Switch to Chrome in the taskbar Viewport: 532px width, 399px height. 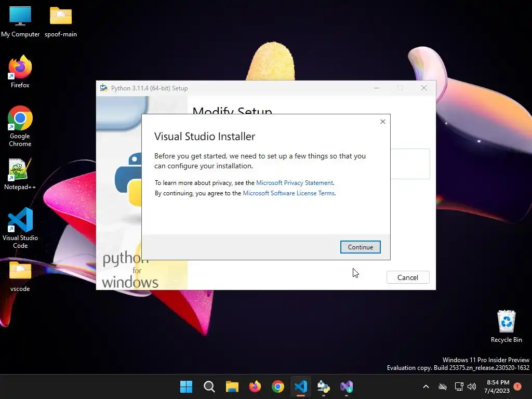click(278, 387)
